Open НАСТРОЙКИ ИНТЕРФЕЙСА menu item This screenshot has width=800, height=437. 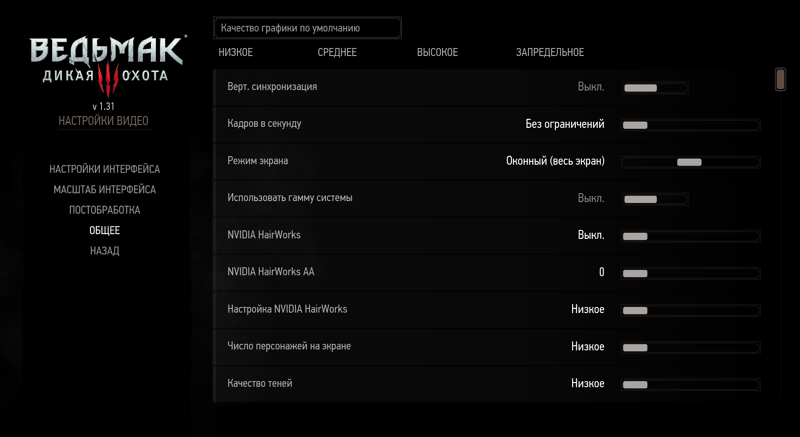105,169
